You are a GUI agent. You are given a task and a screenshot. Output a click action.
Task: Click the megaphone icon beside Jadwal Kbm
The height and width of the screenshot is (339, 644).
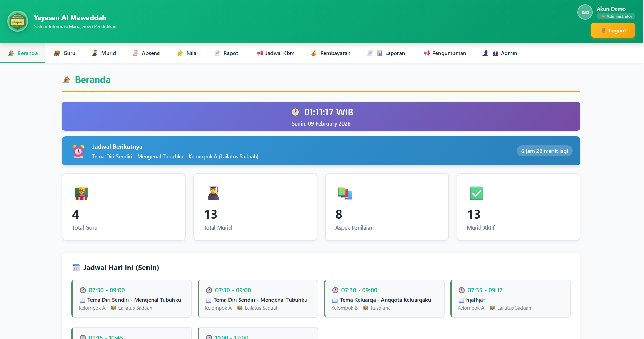click(x=260, y=53)
